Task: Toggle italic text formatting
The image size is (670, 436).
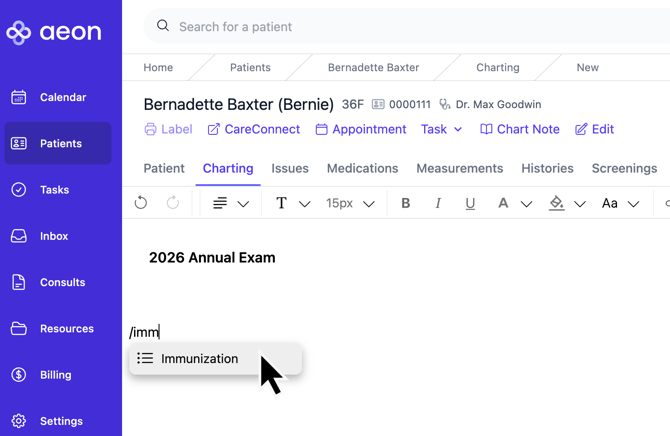Action: (438, 203)
